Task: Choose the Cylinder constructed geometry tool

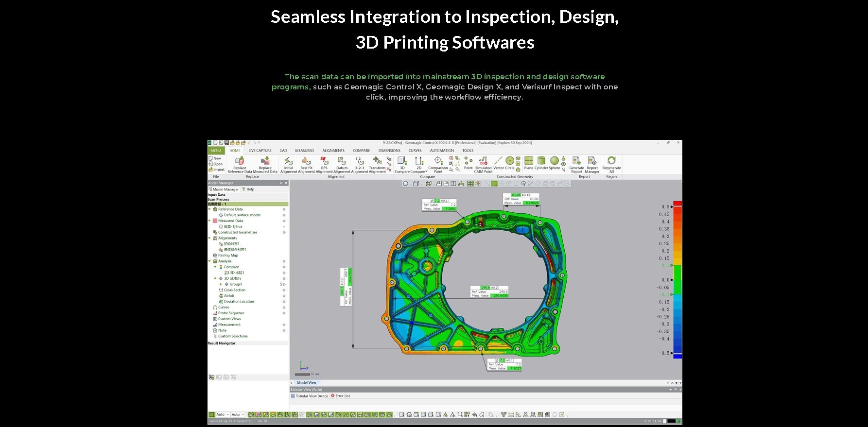Action: point(541,163)
